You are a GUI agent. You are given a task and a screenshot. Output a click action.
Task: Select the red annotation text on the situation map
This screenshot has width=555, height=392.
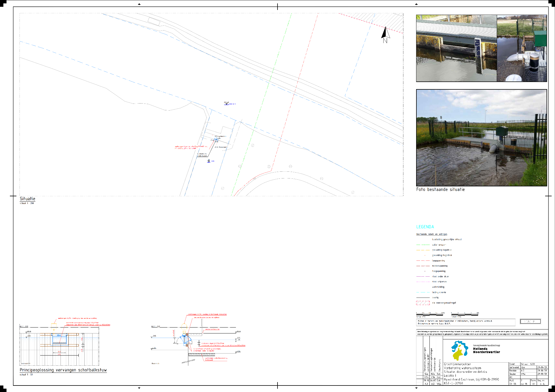coord(191,147)
